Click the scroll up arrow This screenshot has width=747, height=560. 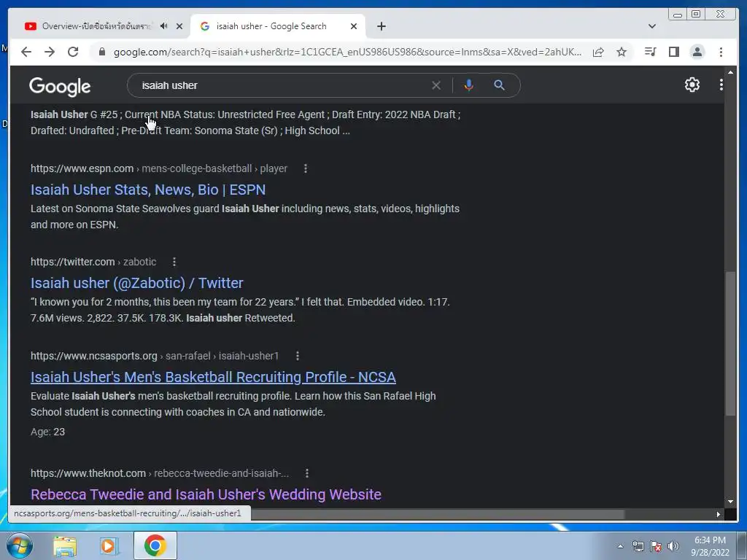(x=730, y=72)
